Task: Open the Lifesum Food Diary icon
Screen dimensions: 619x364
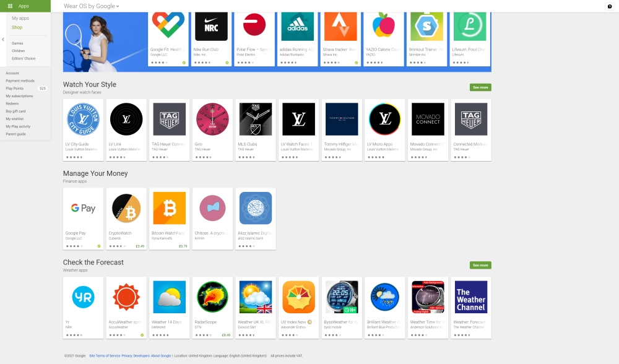Action: pyautogui.click(x=470, y=26)
